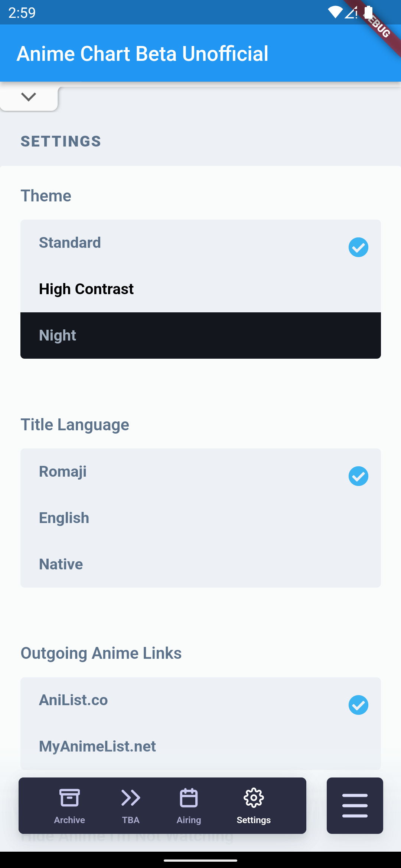Screen dimensions: 401x868
Task: Choose the Romaji title option
Action: pos(200,472)
